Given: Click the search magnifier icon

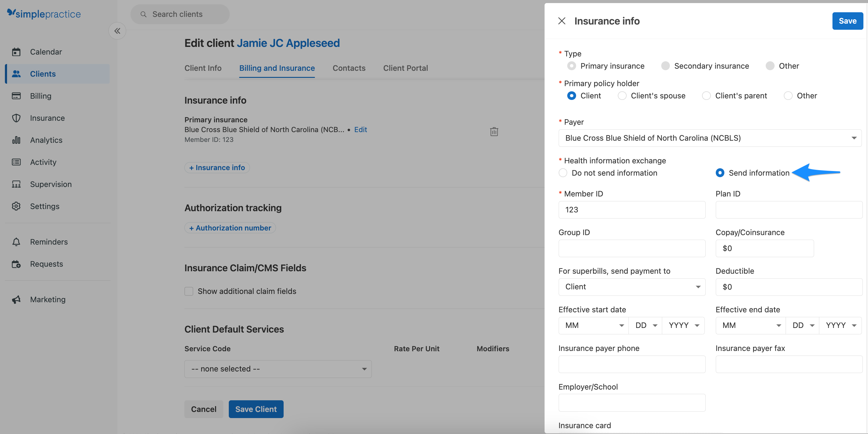Looking at the screenshot, I should point(144,14).
